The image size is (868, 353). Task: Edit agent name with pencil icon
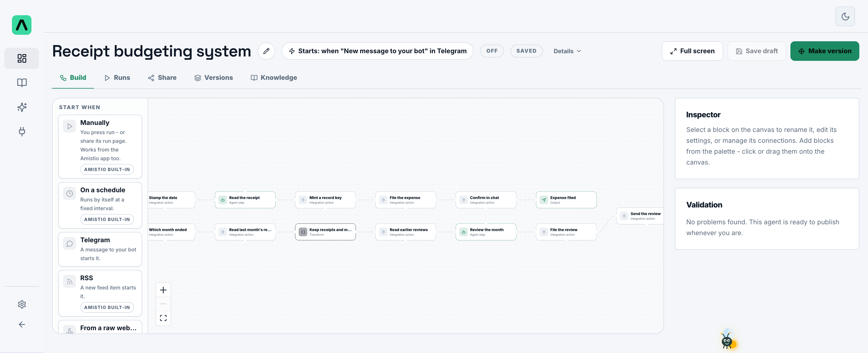[x=266, y=51]
